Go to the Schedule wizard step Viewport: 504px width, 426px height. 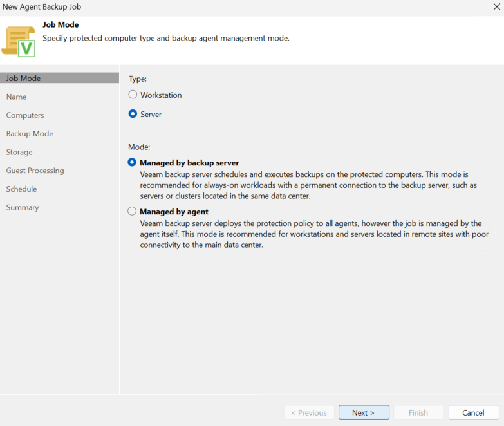pyautogui.click(x=21, y=189)
